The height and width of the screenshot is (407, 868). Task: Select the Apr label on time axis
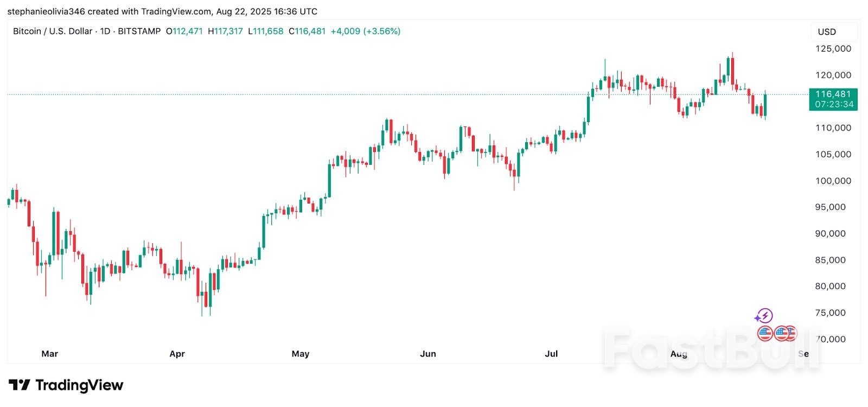[x=177, y=354]
